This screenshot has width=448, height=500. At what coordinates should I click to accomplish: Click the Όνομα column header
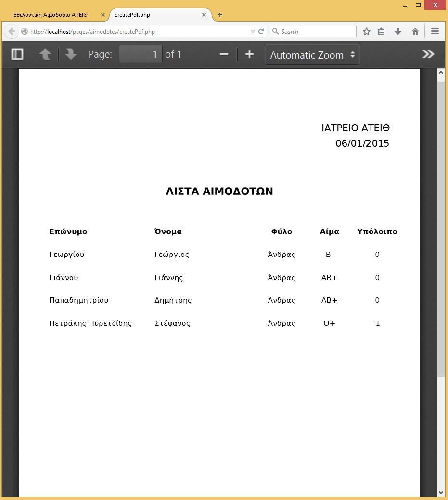coord(168,231)
